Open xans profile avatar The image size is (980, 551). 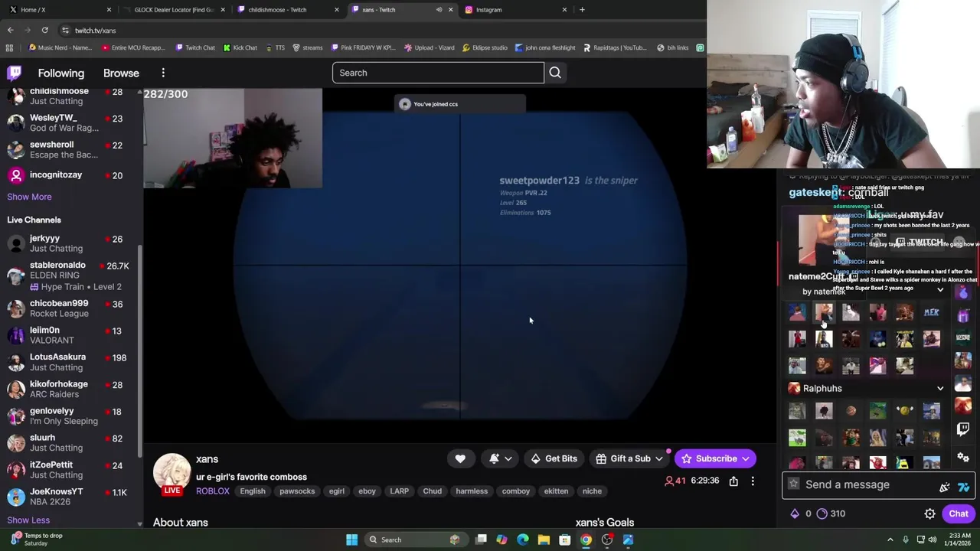(x=171, y=472)
